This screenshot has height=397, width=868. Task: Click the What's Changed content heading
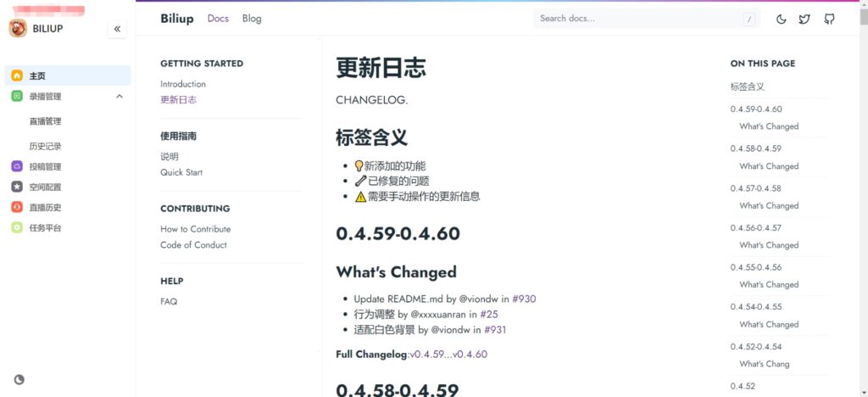(397, 272)
